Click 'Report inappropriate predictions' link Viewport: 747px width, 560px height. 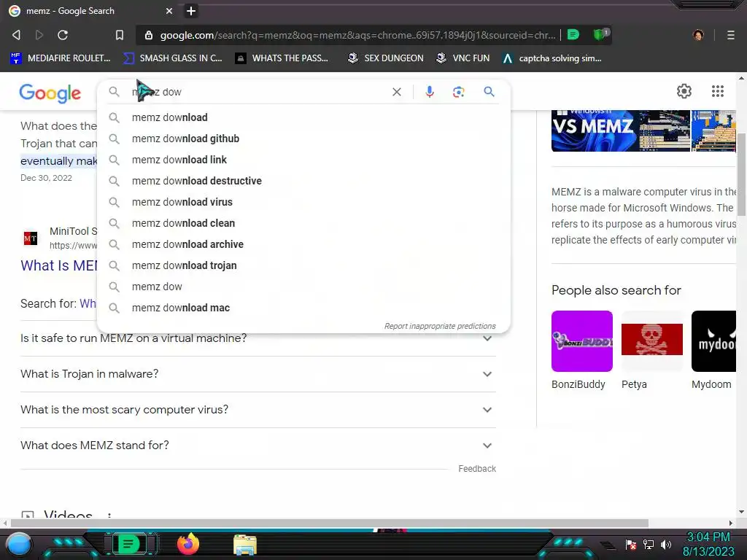tap(440, 326)
